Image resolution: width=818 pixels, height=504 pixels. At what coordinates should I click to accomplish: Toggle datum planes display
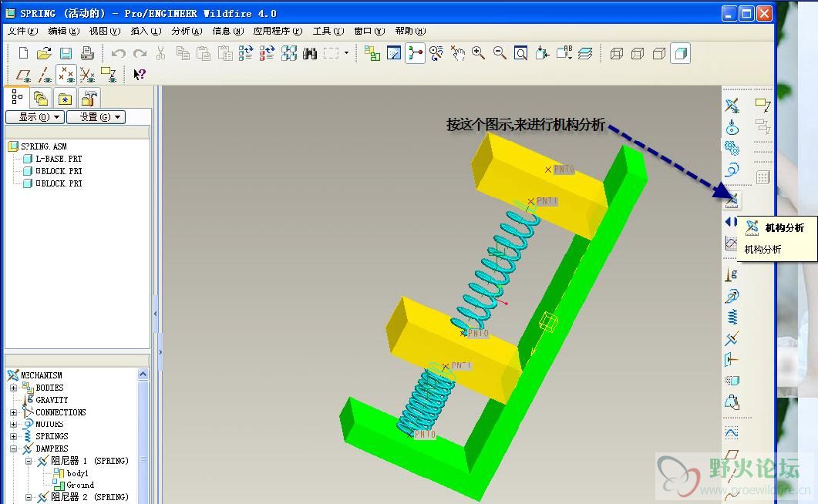[23, 75]
